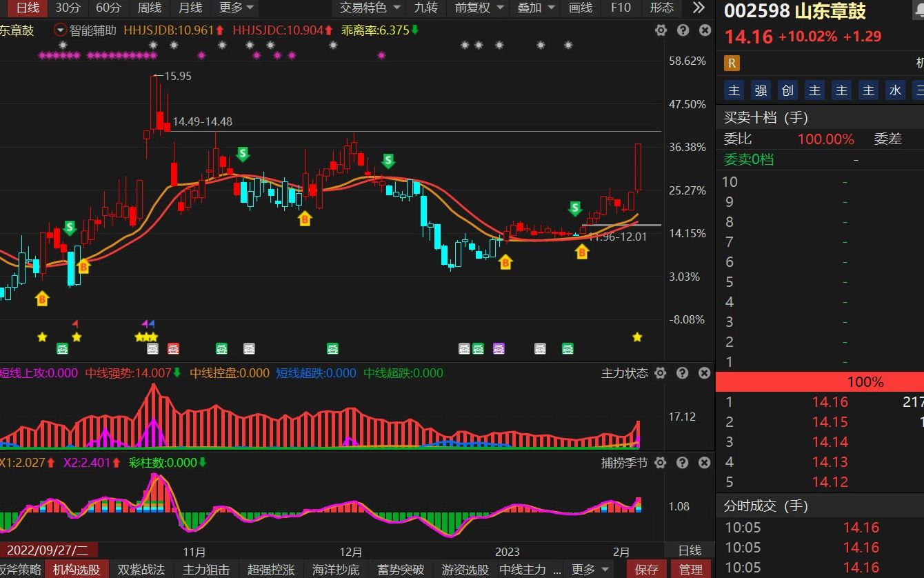Select the 主力狙击 tab
The width and height of the screenshot is (924, 578).
tap(206, 570)
